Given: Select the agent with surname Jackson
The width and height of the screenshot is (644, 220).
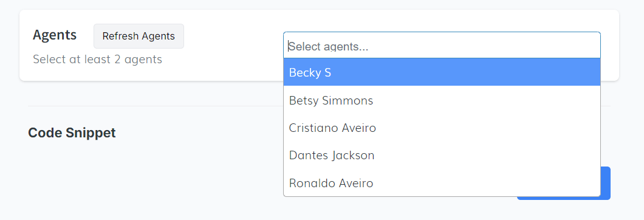Looking at the screenshot, I should [x=442, y=156].
